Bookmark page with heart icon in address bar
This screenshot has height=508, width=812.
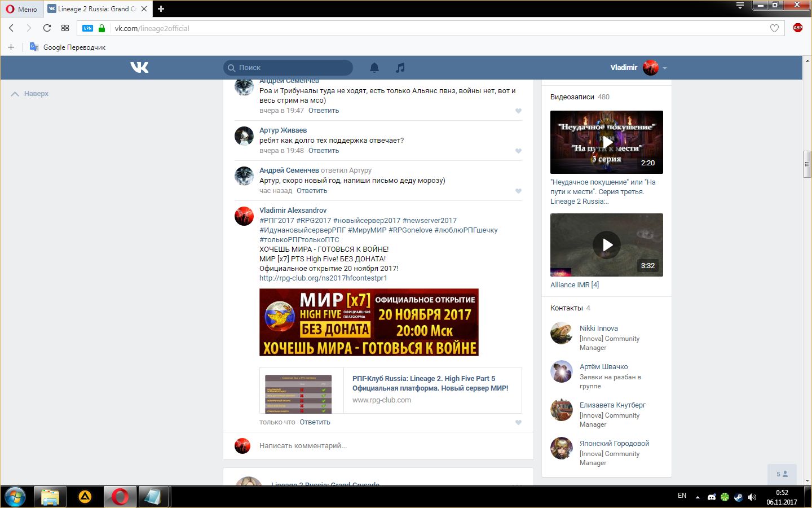[x=774, y=28]
